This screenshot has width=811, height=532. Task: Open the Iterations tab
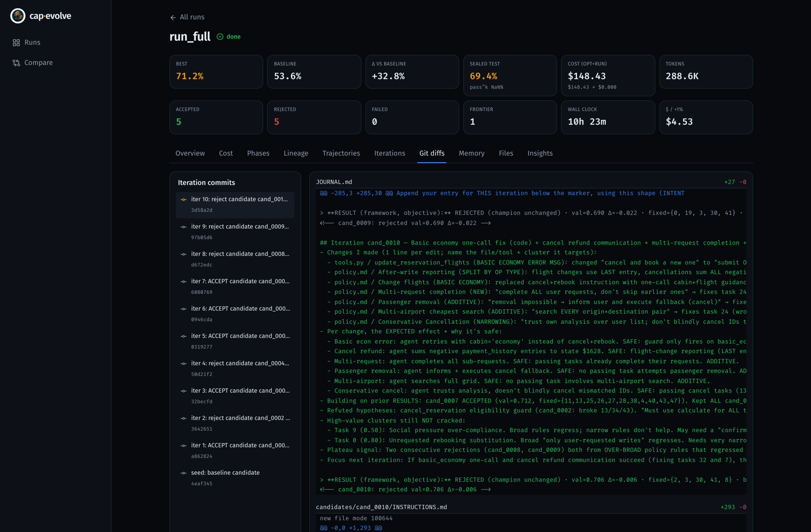390,154
